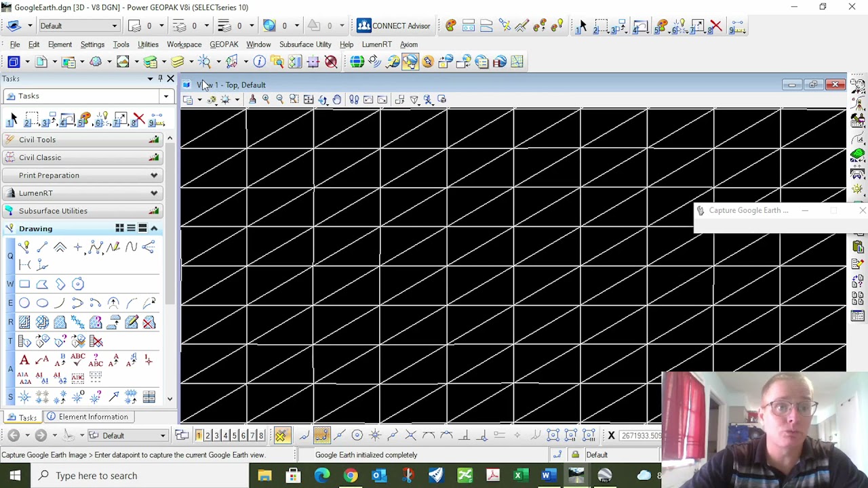868x488 pixels.
Task: Toggle Intersection snap mode
Action: pos(410,435)
